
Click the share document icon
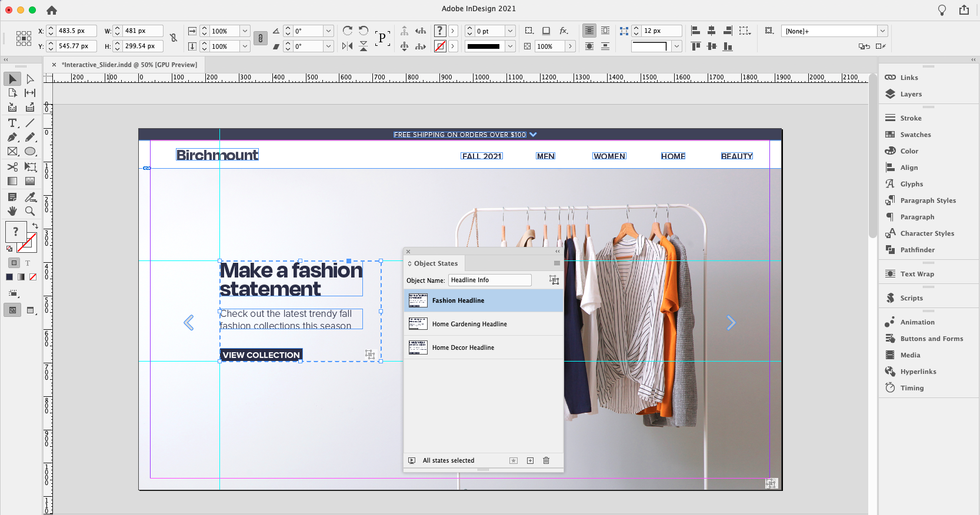coord(964,9)
